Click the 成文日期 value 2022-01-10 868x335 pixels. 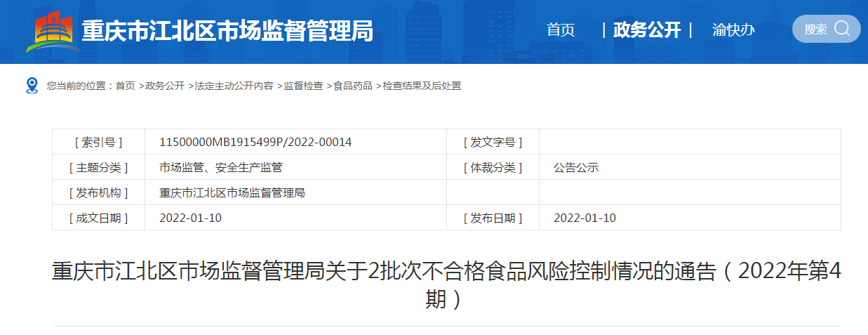tap(190, 218)
